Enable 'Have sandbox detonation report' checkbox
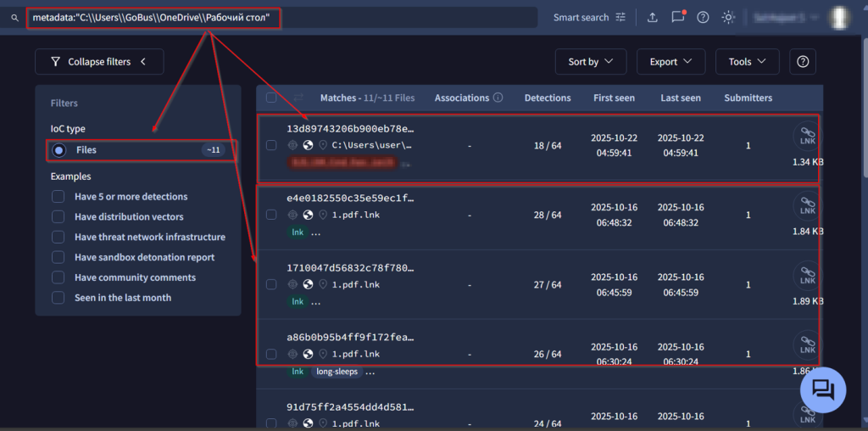Image resolution: width=868 pixels, height=431 pixels. tap(58, 257)
